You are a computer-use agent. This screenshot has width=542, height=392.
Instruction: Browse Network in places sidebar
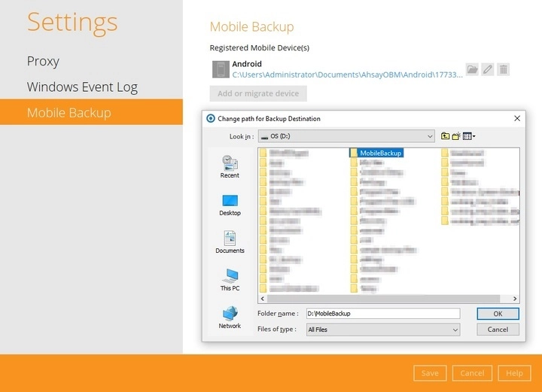pos(230,317)
